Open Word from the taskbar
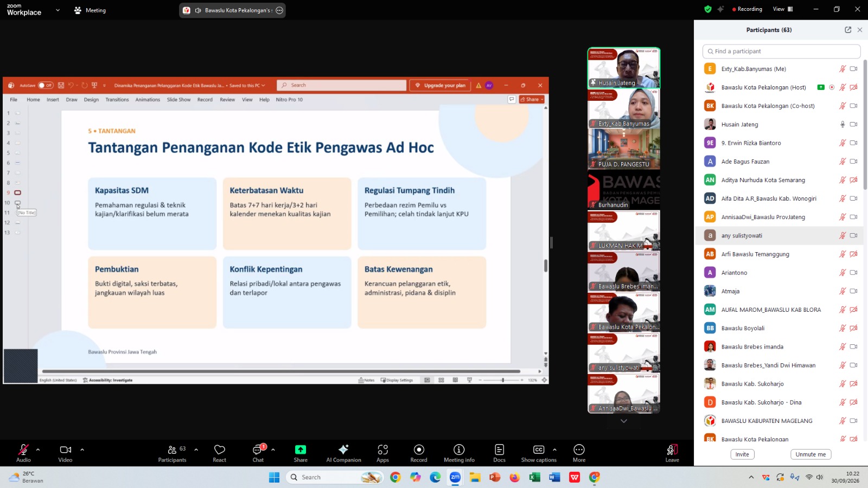 pyautogui.click(x=554, y=477)
